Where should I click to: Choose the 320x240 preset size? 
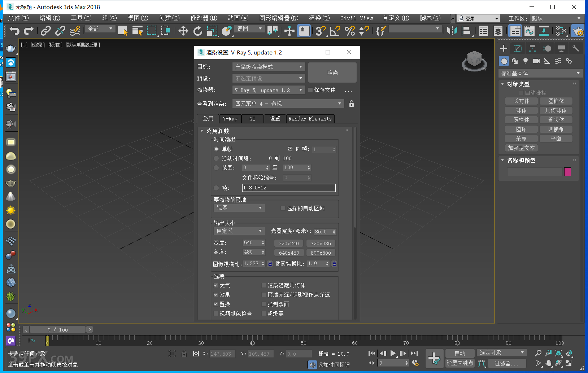[x=289, y=243]
